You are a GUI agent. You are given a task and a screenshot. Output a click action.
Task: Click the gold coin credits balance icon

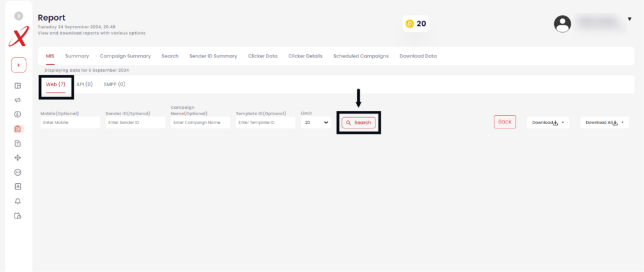click(x=410, y=24)
